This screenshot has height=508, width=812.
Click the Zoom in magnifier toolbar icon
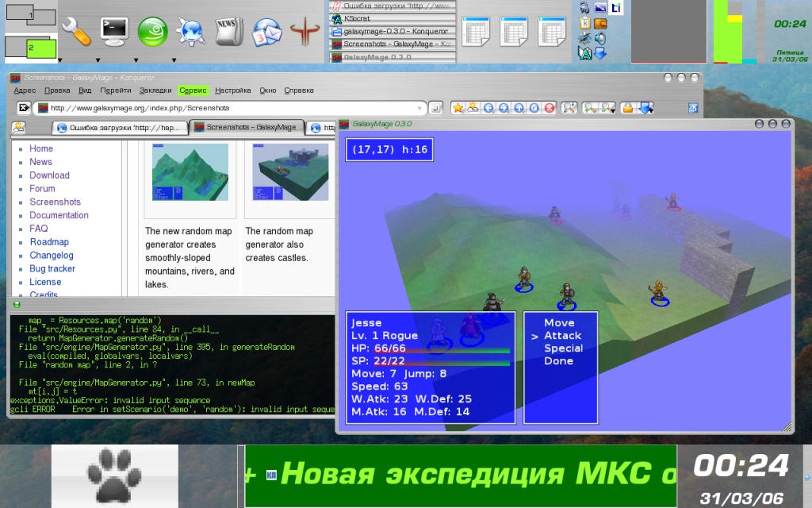point(590,108)
